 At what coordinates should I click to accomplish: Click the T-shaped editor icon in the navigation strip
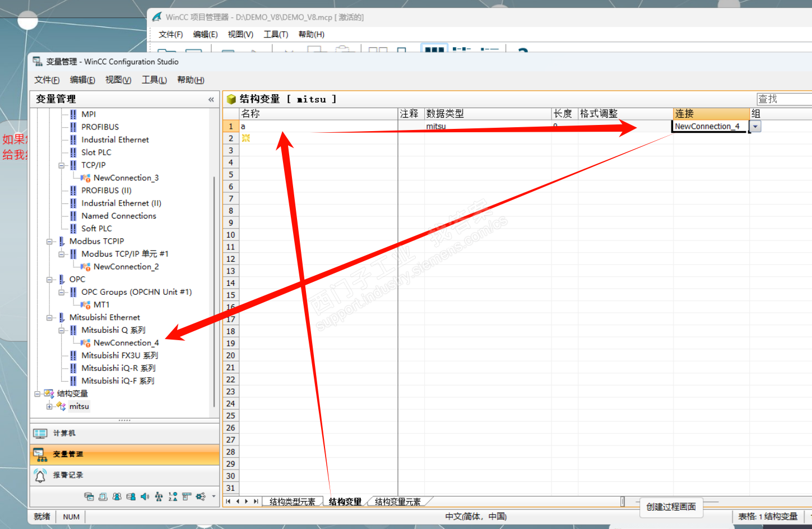187,496
